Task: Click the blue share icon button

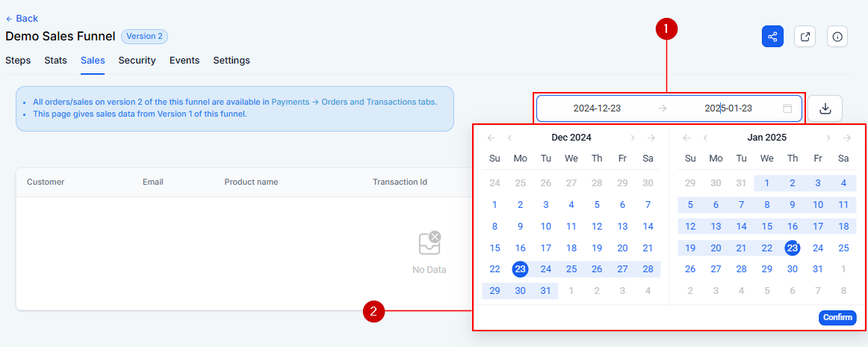Action: (773, 37)
